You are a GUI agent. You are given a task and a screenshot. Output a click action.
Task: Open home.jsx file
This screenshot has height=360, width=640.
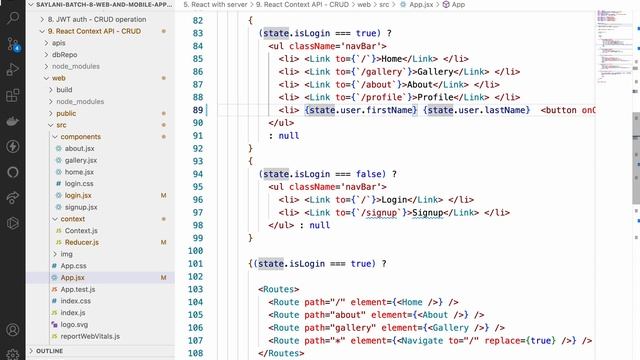point(79,172)
